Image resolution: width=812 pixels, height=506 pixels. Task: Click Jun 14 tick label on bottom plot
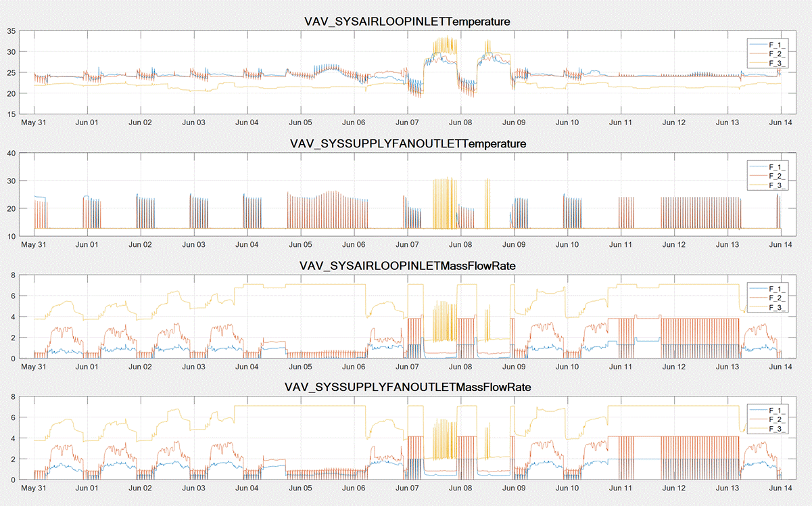pos(780,488)
